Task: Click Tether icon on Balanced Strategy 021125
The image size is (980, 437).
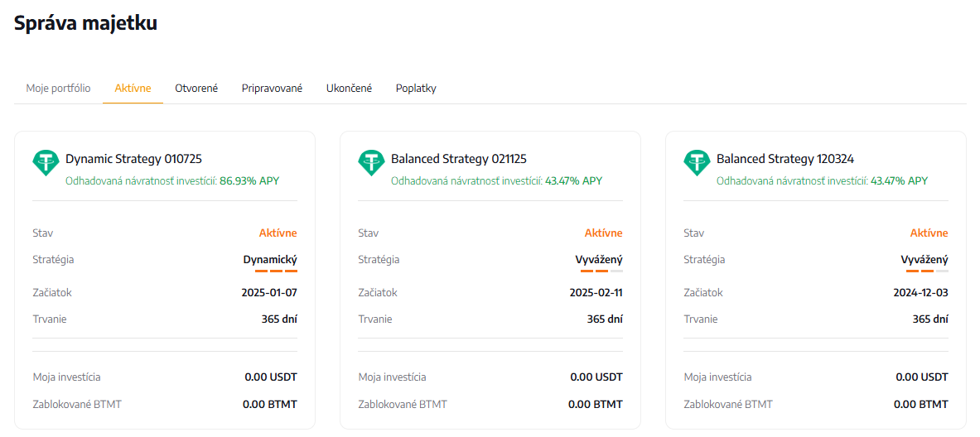Action: (x=371, y=162)
